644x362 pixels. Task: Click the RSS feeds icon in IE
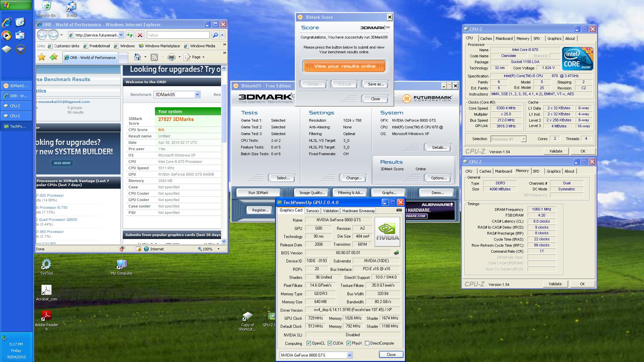click(x=154, y=57)
